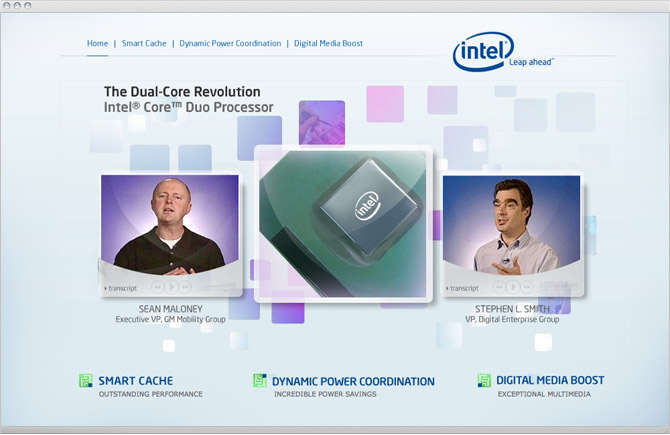Rewind Sean Maloney's video

[x=158, y=287]
